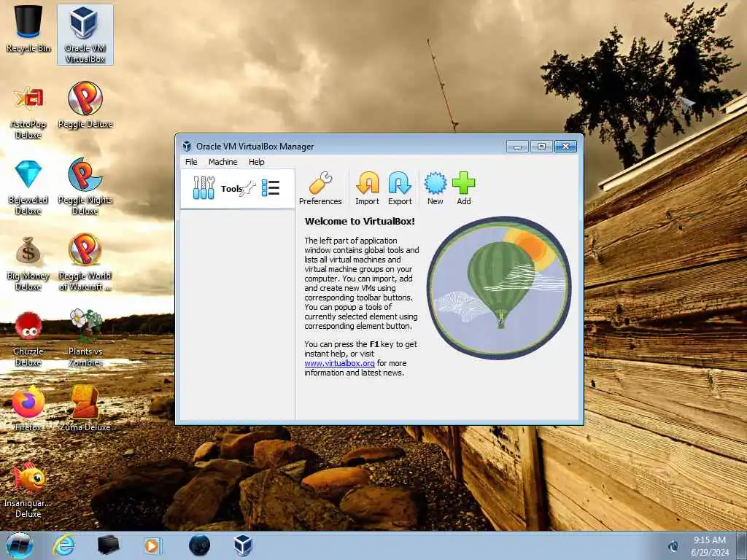
Task: Click the system tray update icon
Action: pyautogui.click(x=673, y=546)
